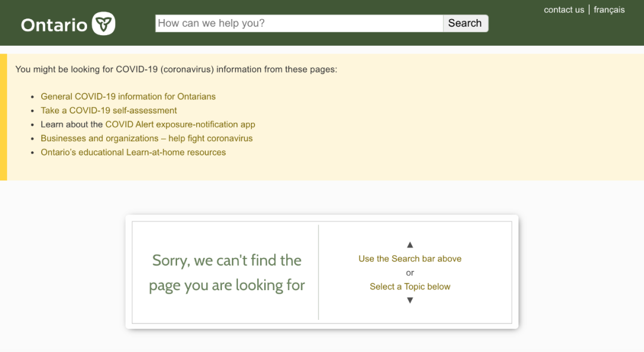
Task: Click the You might be looking for COVID-19 text
Action: coord(176,69)
